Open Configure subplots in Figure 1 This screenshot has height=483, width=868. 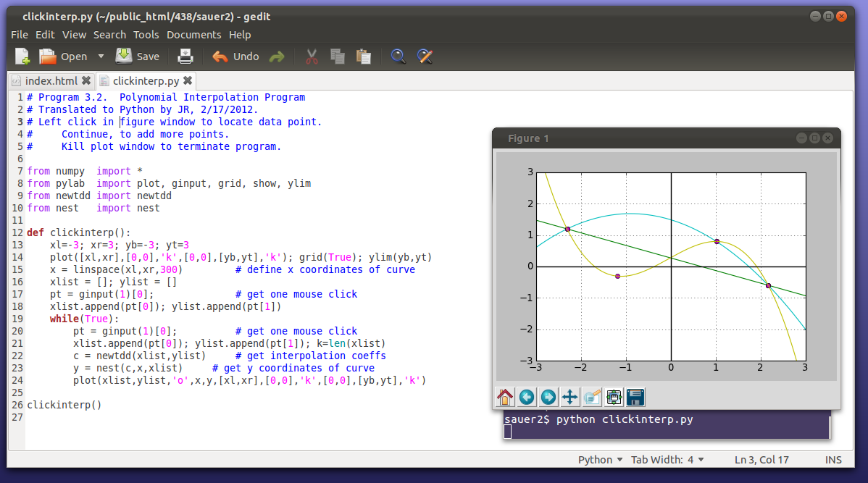614,397
